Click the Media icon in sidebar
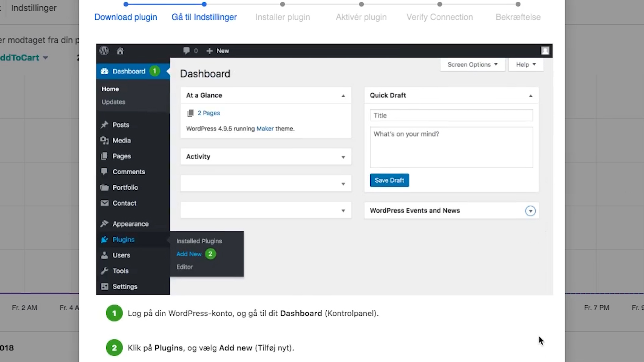Viewport: 644px width, 362px height. click(105, 140)
